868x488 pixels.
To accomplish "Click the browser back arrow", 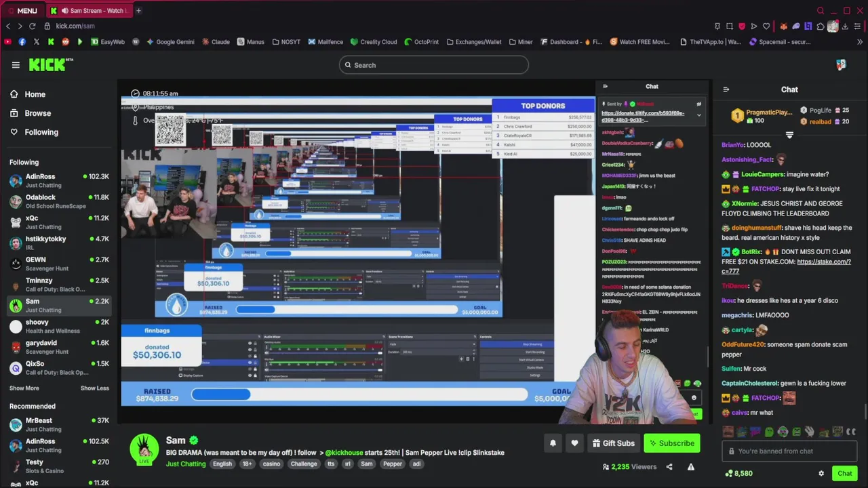I will (x=8, y=26).
